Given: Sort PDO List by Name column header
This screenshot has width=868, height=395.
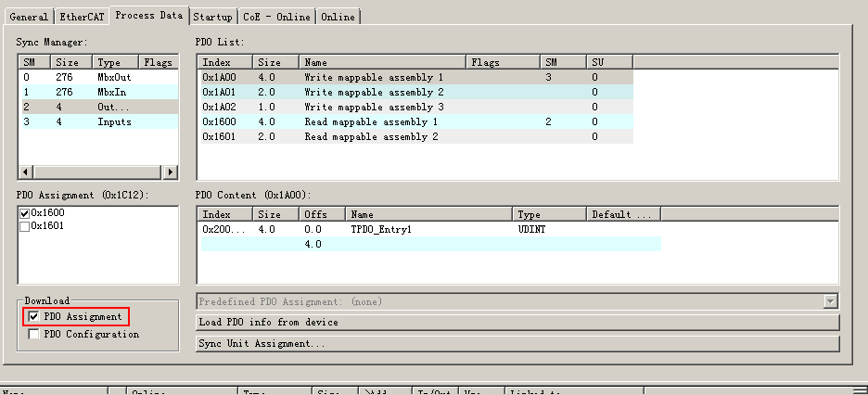Looking at the screenshot, I should [x=382, y=62].
